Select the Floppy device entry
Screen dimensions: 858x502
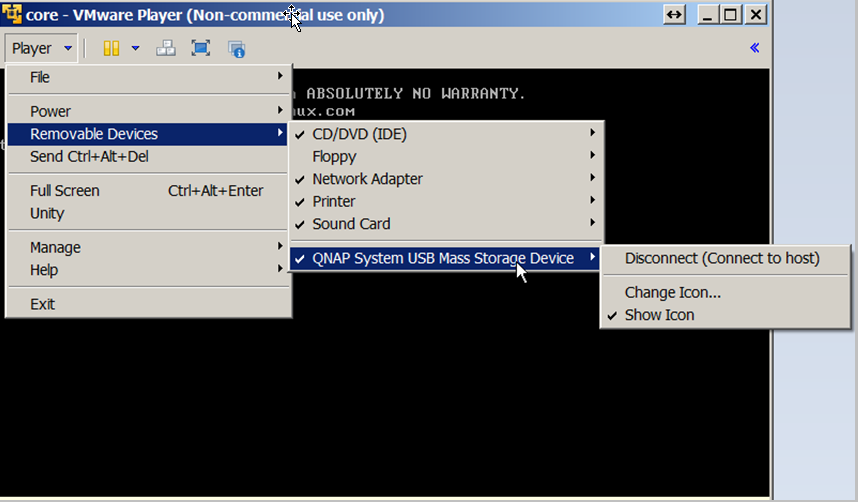[x=446, y=157]
